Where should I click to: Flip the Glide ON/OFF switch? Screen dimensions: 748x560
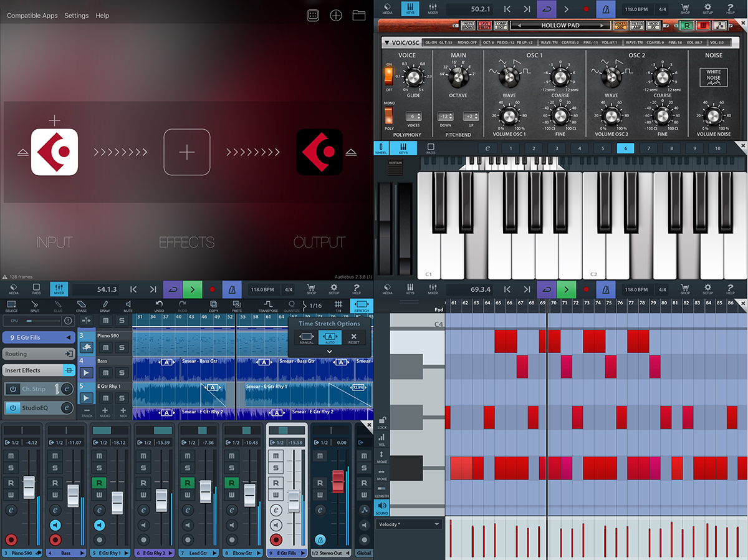(389, 75)
